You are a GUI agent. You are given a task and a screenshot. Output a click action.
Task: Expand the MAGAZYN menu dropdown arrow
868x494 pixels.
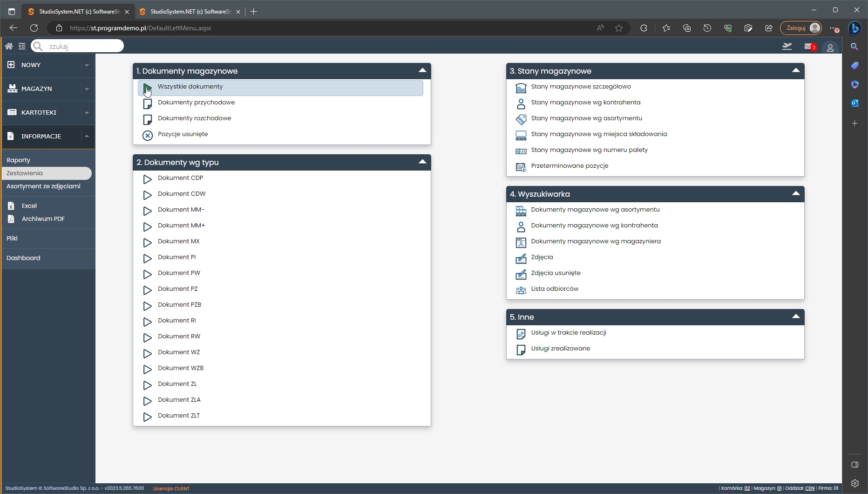(87, 89)
